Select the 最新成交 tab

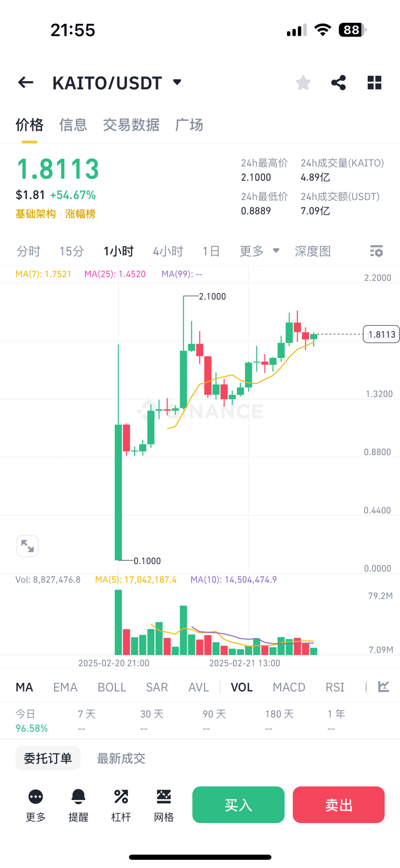[121, 758]
